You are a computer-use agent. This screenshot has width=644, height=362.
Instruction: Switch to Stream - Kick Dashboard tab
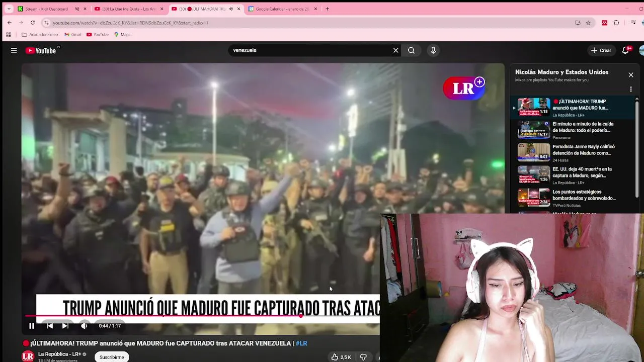pyautogui.click(x=46, y=9)
